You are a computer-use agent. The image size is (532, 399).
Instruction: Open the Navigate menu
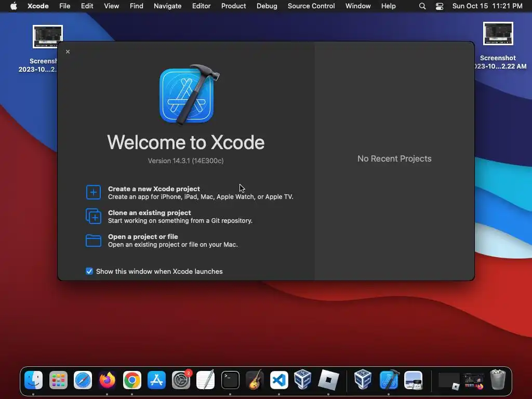click(x=168, y=6)
